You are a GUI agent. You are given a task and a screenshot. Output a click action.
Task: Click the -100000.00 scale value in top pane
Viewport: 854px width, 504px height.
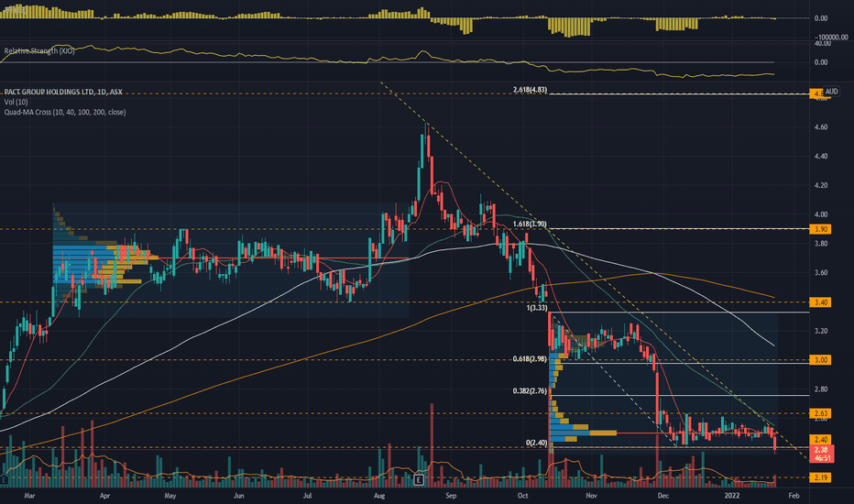coord(830,37)
